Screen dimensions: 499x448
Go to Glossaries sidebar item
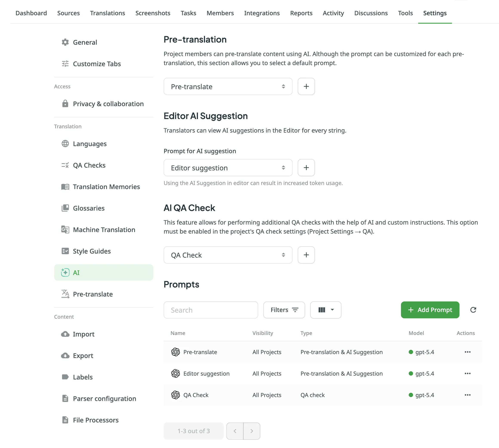click(89, 208)
